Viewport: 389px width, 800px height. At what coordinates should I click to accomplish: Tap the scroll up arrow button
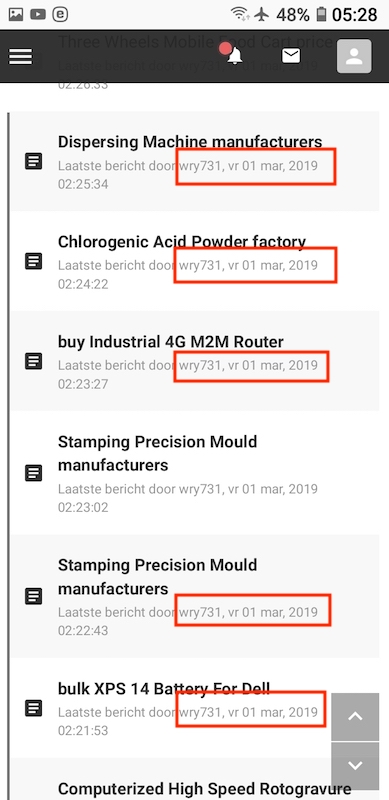pyautogui.click(x=355, y=716)
